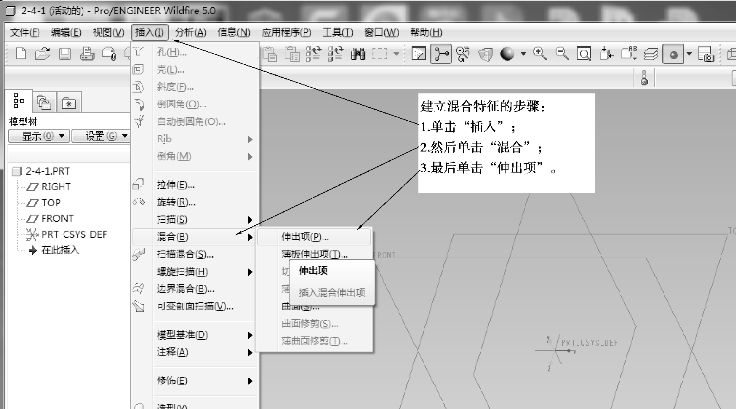Click 伸出项(P)... in blend submenu
The height and width of the screenshot is (409, 736).
pos(314,237)
